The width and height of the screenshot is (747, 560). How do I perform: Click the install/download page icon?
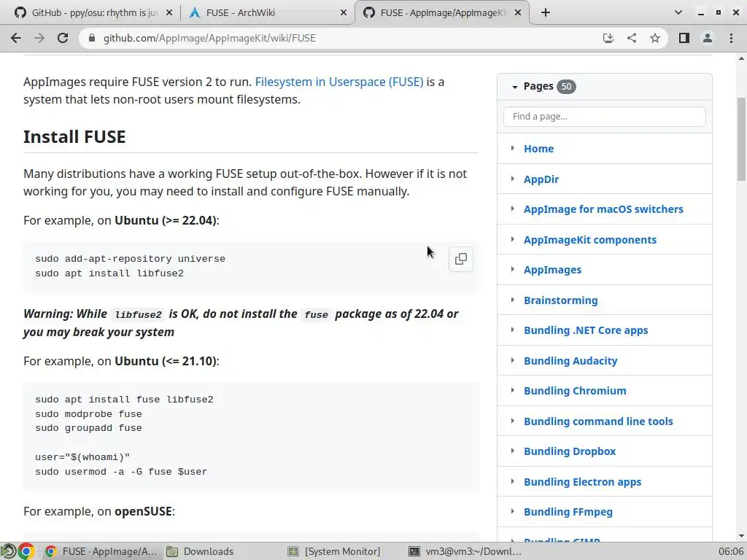click(x=608, y=38)
